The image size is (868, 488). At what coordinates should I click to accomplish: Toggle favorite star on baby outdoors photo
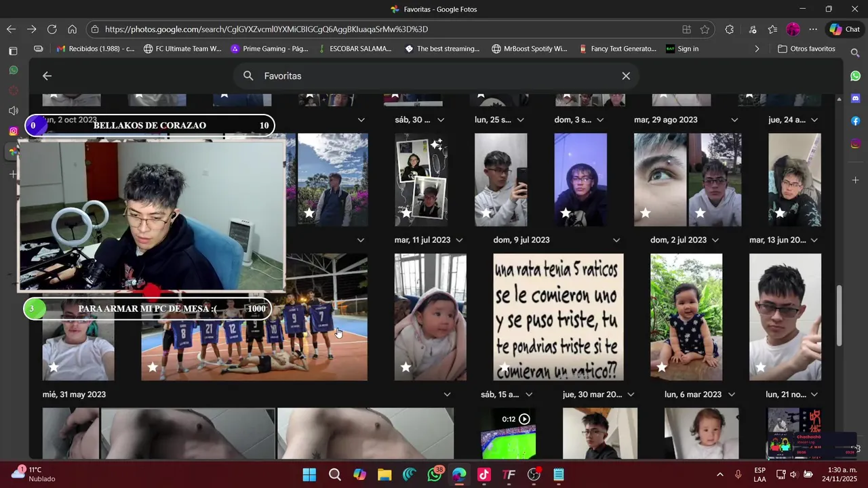(x=662, y=367)
